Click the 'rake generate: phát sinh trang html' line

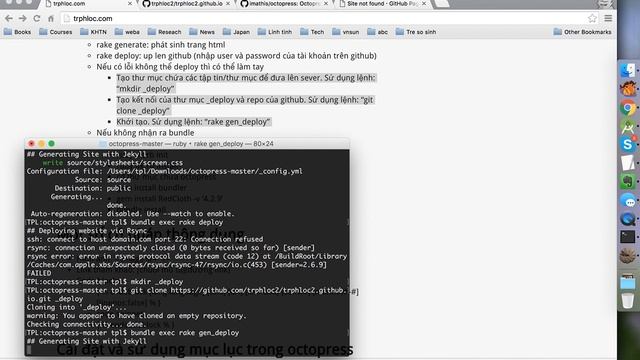[x=160, y=44]
